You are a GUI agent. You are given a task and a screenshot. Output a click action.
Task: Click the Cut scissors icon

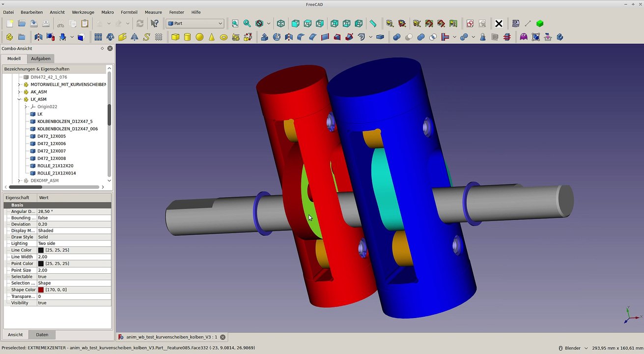[x=60, y=24]
